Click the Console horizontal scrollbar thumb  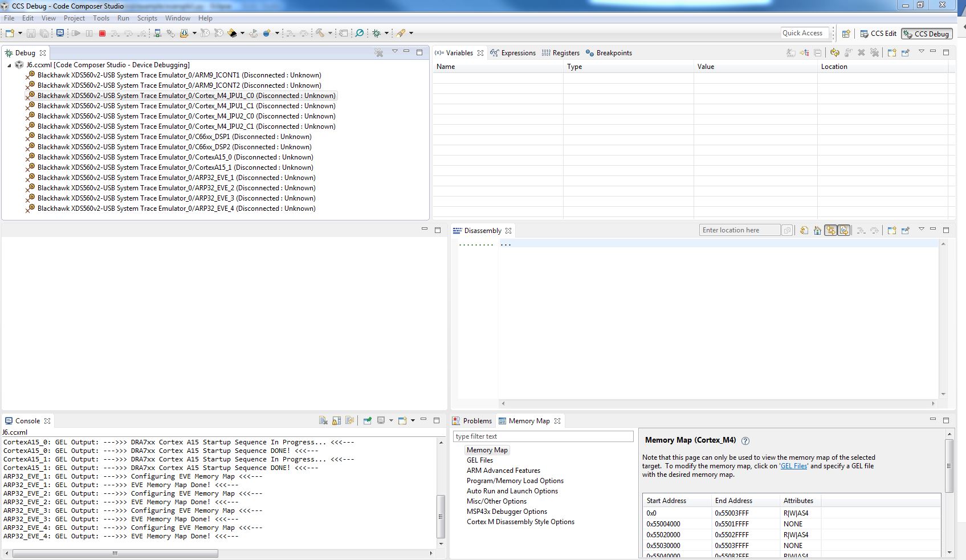click(115, 553)
